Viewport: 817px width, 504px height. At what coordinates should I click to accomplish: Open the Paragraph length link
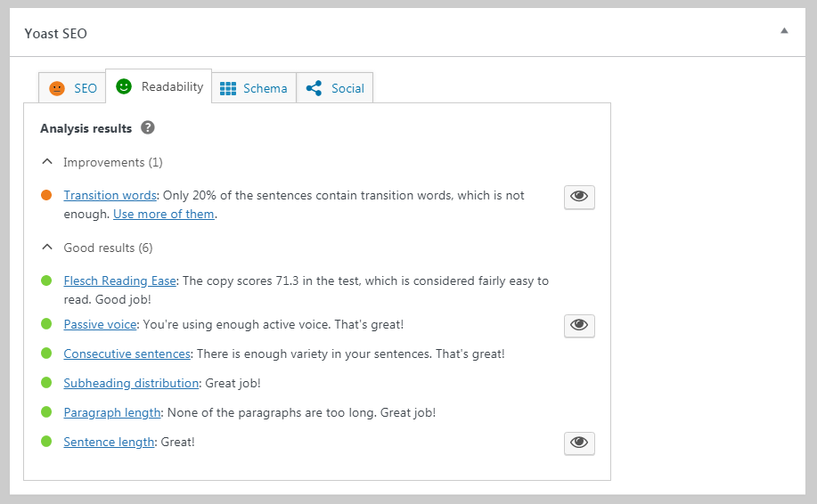point(112,412)
